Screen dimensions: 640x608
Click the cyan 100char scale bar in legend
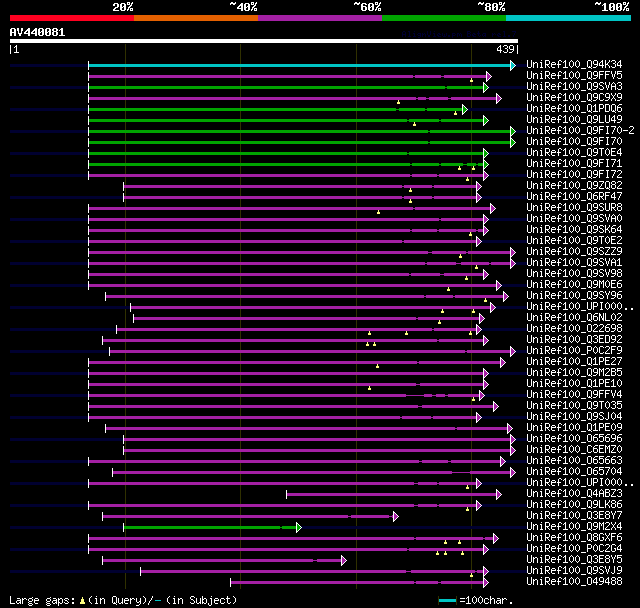tap(447, 600)
